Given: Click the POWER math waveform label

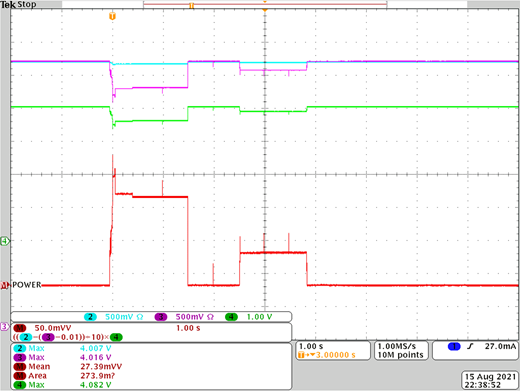Looking at the screenshot, I should pyautogui.click(x=27, y=285).
